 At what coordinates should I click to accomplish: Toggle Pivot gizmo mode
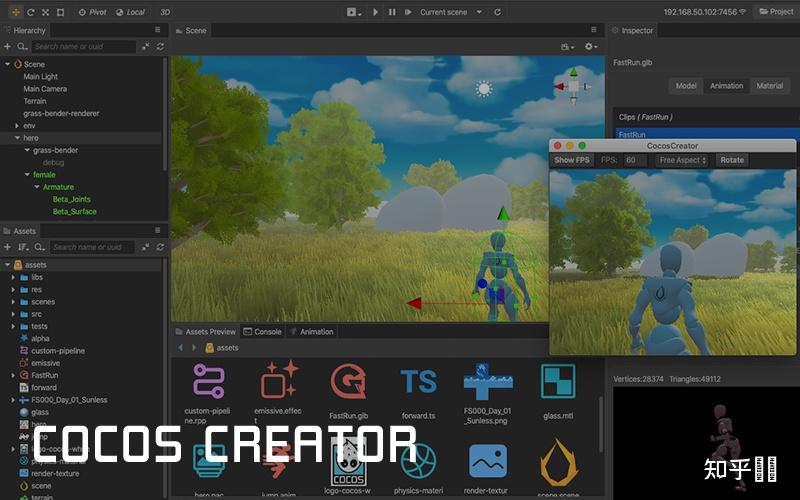pyautogui.click(x=92, y=12)
